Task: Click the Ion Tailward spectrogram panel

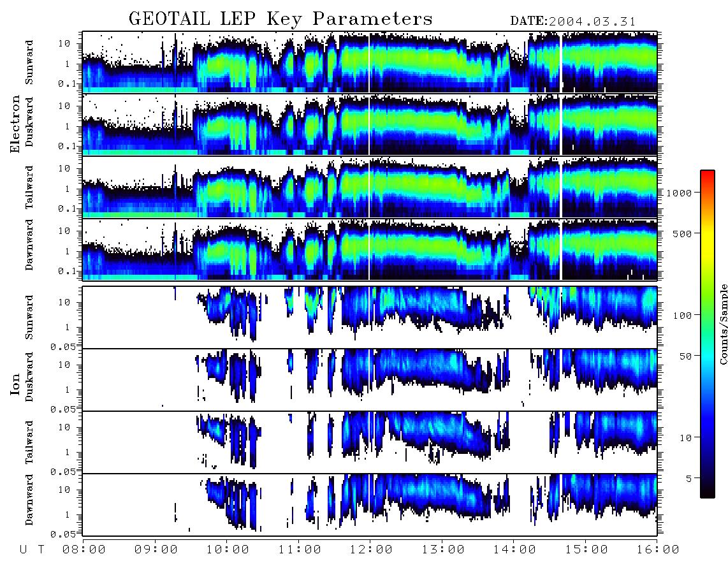Action: pyautogui.click(x=370, y=442)
